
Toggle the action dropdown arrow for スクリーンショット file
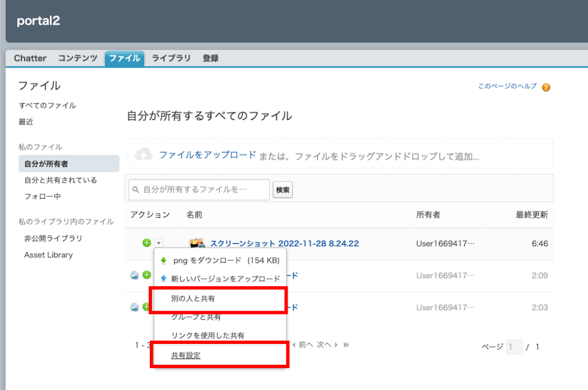pos(159,243)
